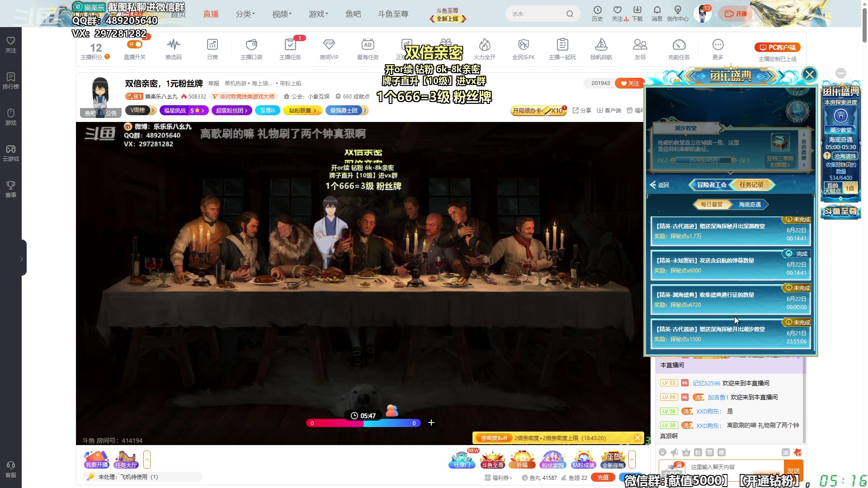Image resolution: width=868 pixels, height=488 pixels.
Task: Open 关注 in the left sidebar
Action: tap(11, 45)
